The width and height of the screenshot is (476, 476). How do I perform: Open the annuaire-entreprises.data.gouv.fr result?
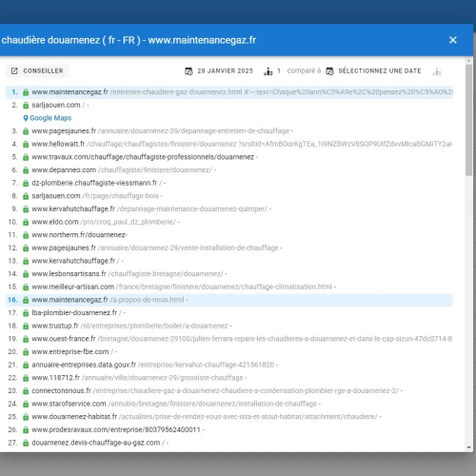click(154, 365)
